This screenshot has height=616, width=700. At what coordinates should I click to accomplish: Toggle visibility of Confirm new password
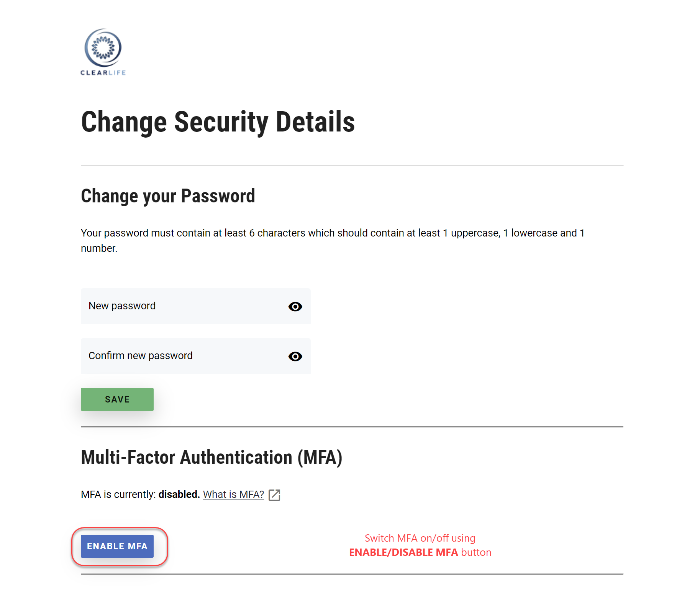coord(295,356)
